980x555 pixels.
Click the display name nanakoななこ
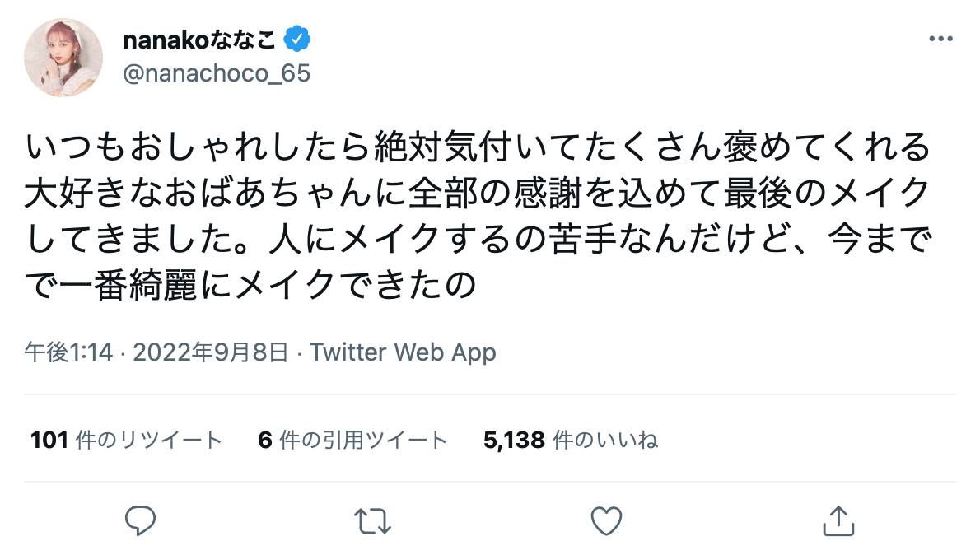tap(200, 39)
